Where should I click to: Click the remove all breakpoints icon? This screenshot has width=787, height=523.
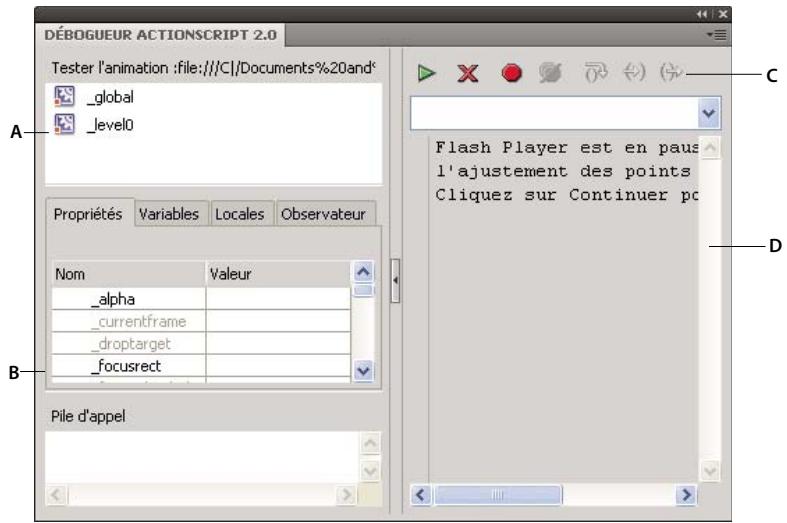[550, 73]
